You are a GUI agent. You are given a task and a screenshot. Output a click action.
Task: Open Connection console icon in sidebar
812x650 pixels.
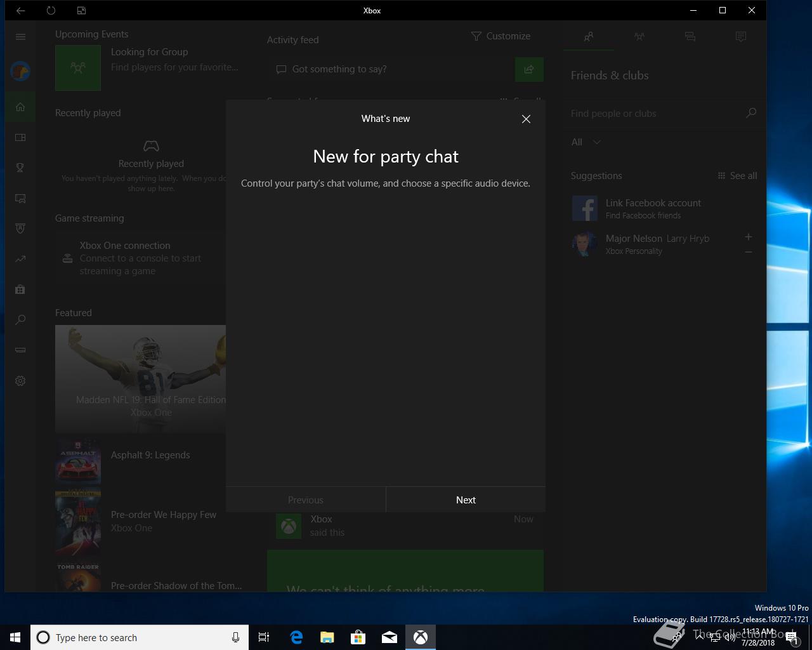(x=20, y=350)
